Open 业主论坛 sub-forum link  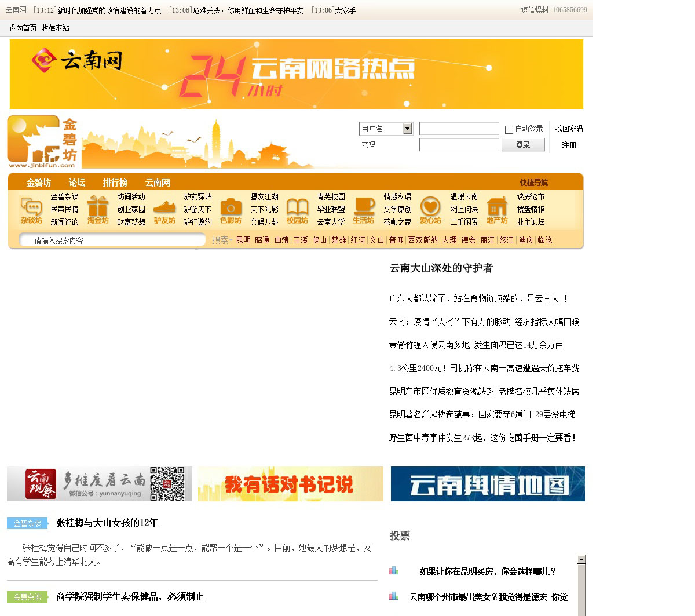[x=531, y=222]
